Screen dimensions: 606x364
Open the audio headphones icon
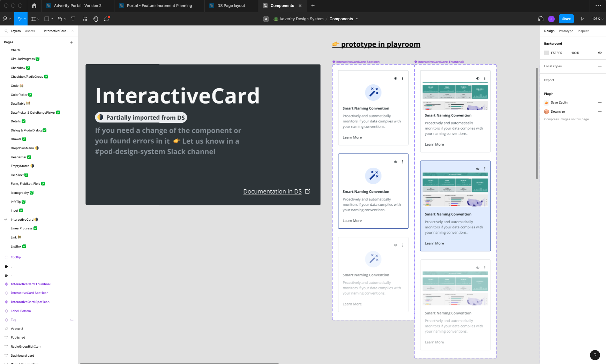(540, 19)
